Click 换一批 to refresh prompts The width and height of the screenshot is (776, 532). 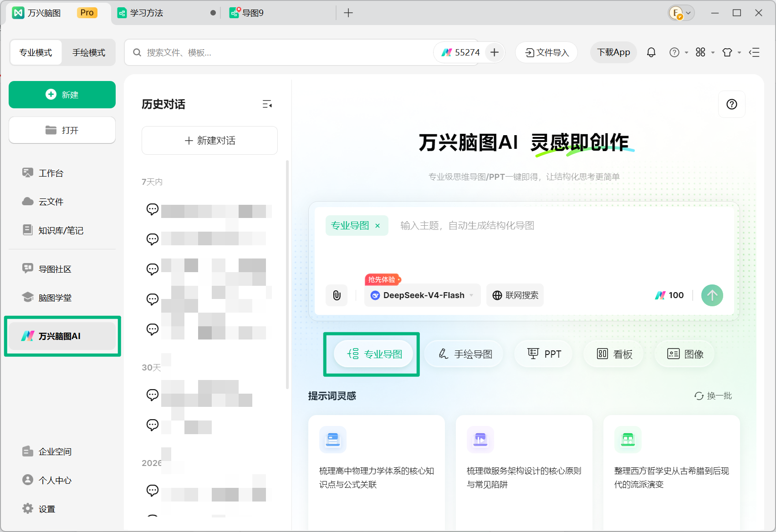point(713,396)
